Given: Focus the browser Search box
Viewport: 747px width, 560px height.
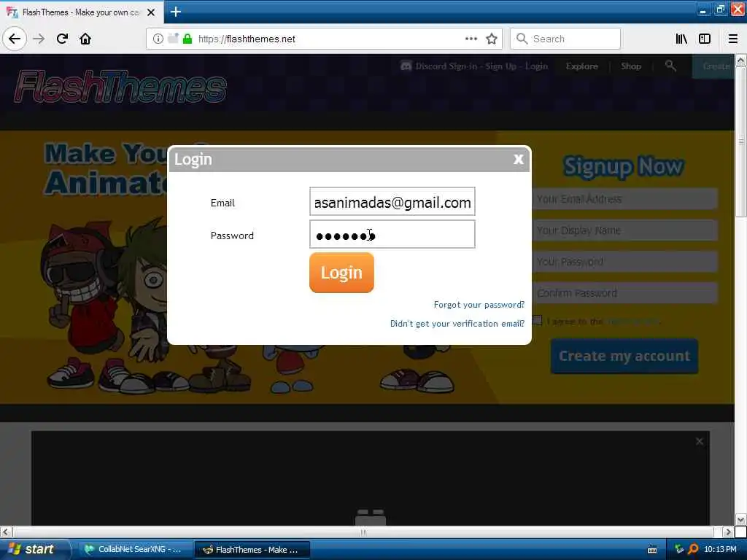Looking at the screenshot, I should point(565,39).
